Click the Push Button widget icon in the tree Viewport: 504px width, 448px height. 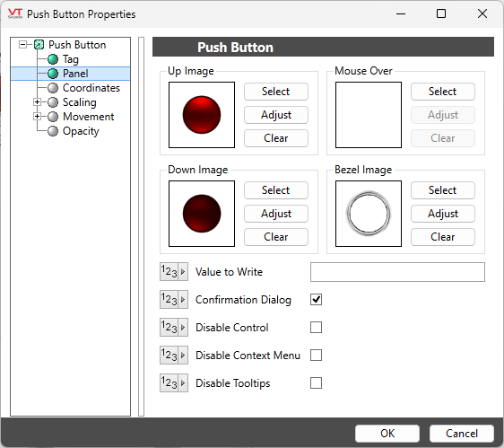click(39, 45)
